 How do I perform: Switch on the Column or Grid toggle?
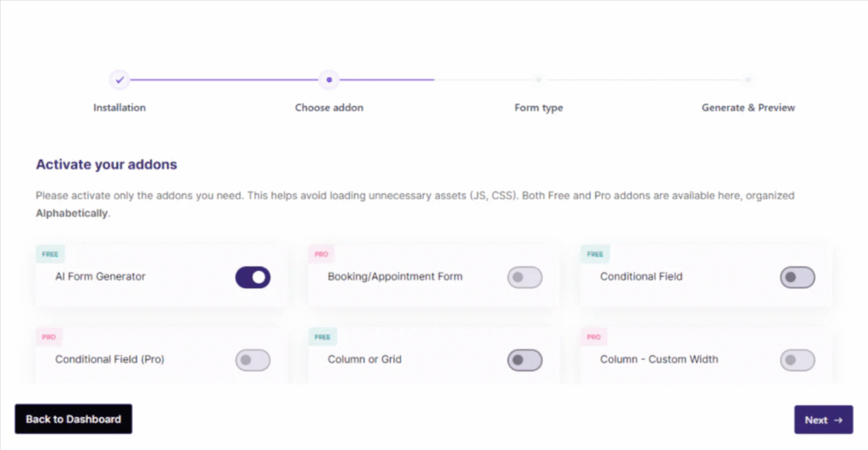[525, 360]
